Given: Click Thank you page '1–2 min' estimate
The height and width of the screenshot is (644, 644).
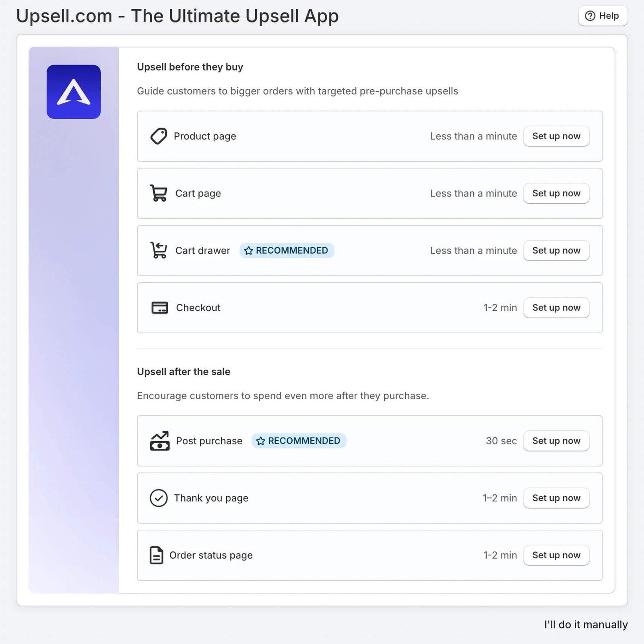Looking at the screenshot, I should [500, 498].
